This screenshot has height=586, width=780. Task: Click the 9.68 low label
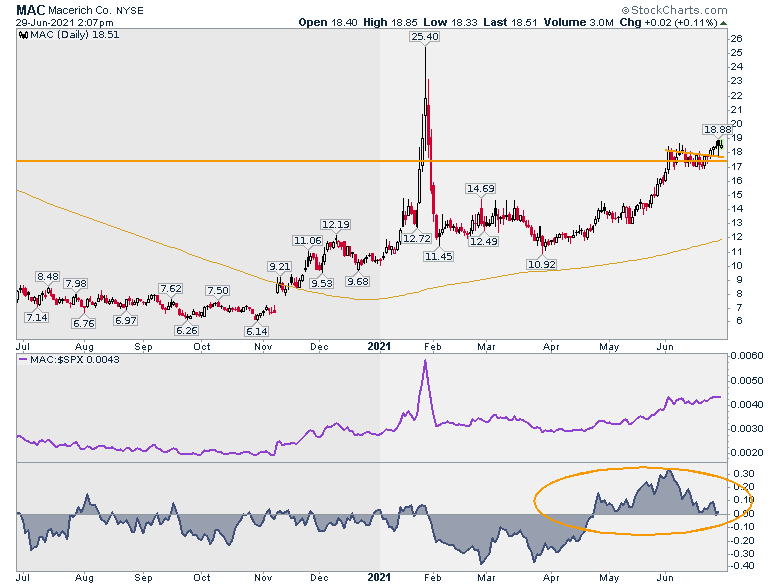pos(358,282)
